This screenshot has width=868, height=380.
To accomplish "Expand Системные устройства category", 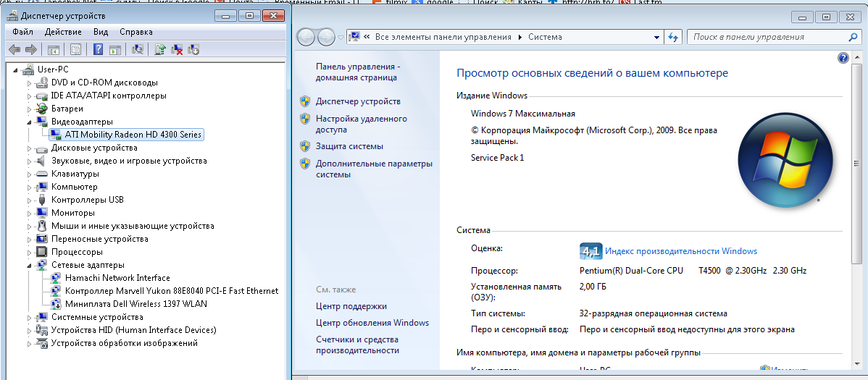I will tap(30, 318).
